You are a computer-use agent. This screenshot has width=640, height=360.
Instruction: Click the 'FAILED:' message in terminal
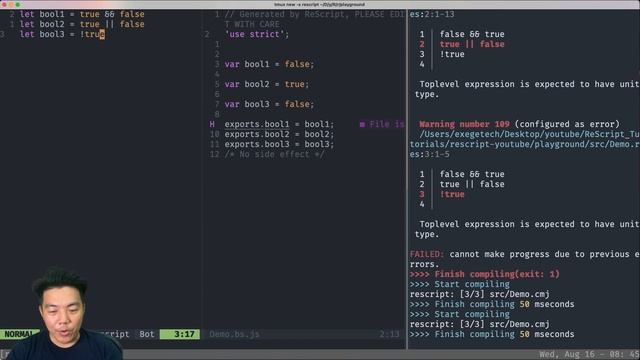pos(427,254)
